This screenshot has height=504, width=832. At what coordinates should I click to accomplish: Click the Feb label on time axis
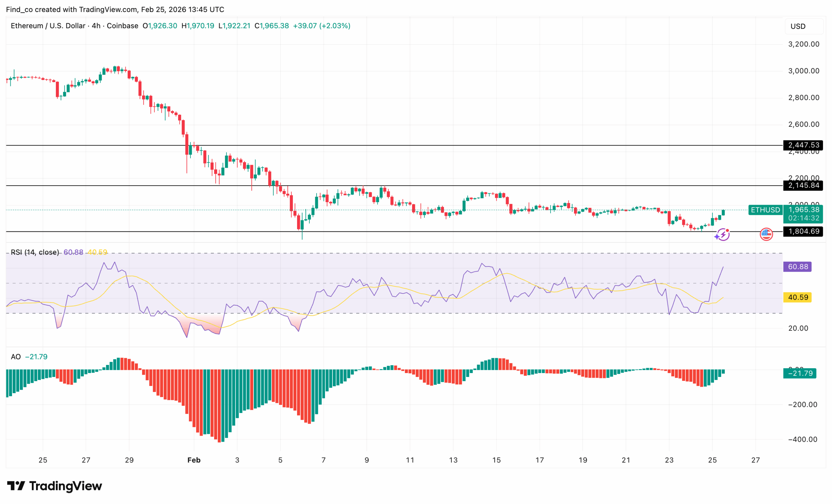point(194,460)
